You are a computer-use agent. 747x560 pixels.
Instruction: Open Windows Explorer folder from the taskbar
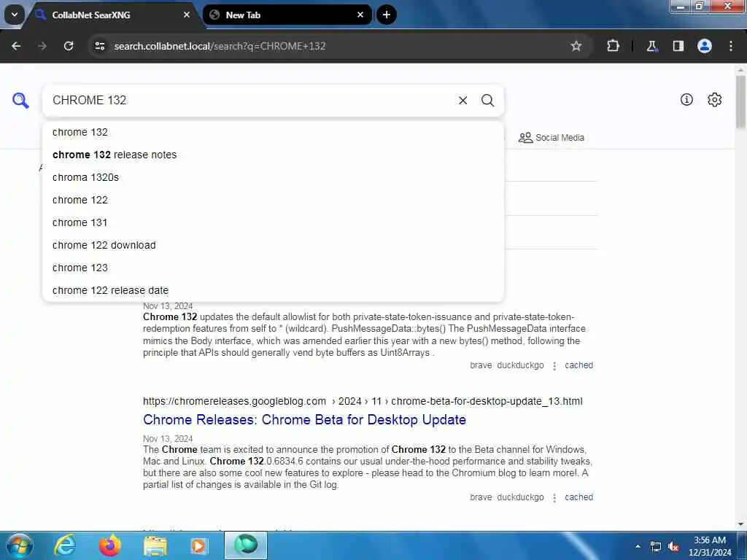(155, 545)
